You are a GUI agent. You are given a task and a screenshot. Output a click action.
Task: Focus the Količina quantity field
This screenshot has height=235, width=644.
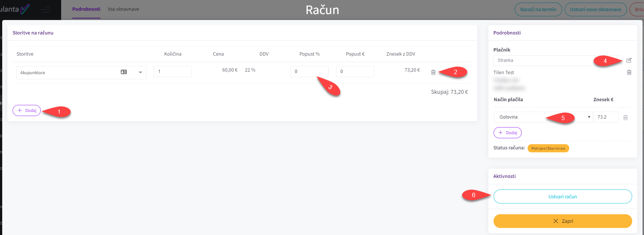coord(173,72)
